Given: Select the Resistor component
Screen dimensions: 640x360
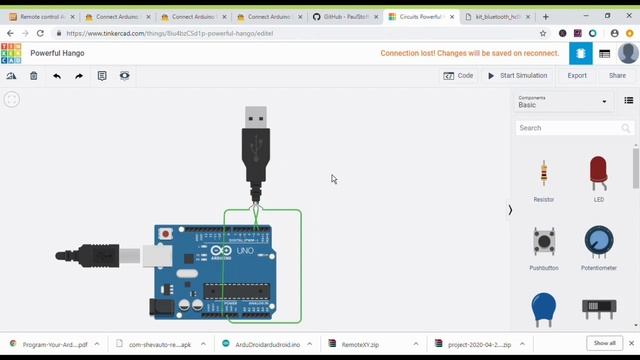Looking at the screenshot, I should 544,180.
